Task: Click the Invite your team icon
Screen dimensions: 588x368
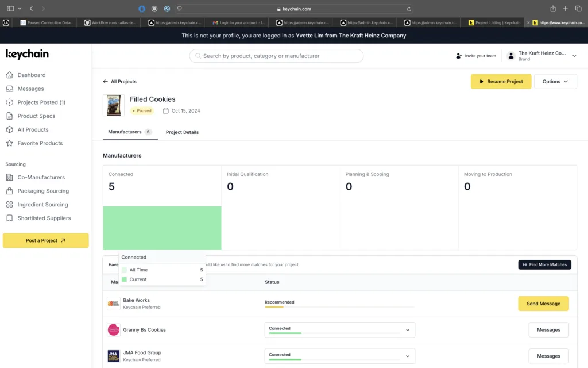Action: click(459, 56)
